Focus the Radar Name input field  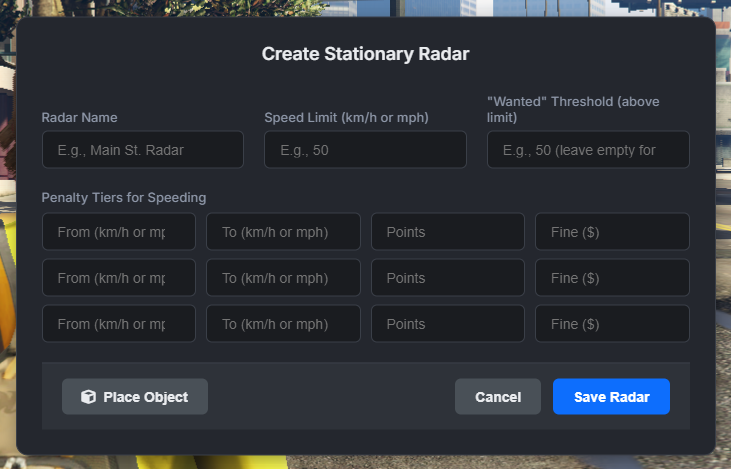[143, 150]
